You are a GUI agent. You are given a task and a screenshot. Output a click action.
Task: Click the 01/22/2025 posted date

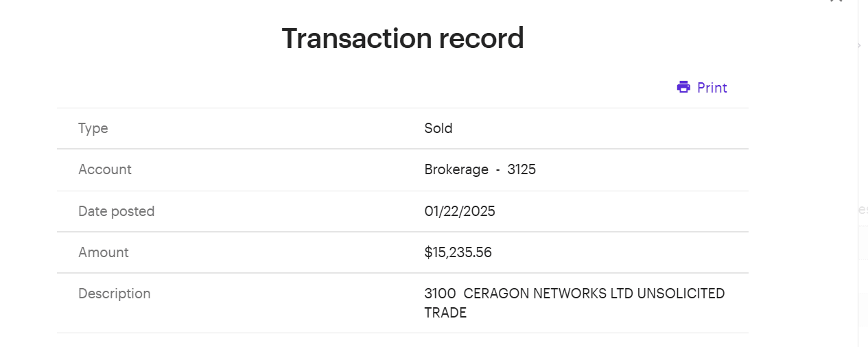(x=460, y=211)
